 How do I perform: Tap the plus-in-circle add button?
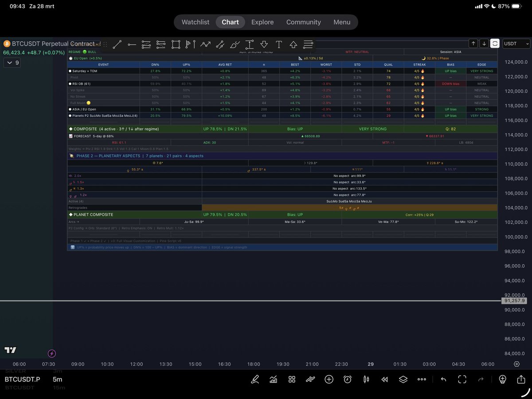[x=329, y=379]
